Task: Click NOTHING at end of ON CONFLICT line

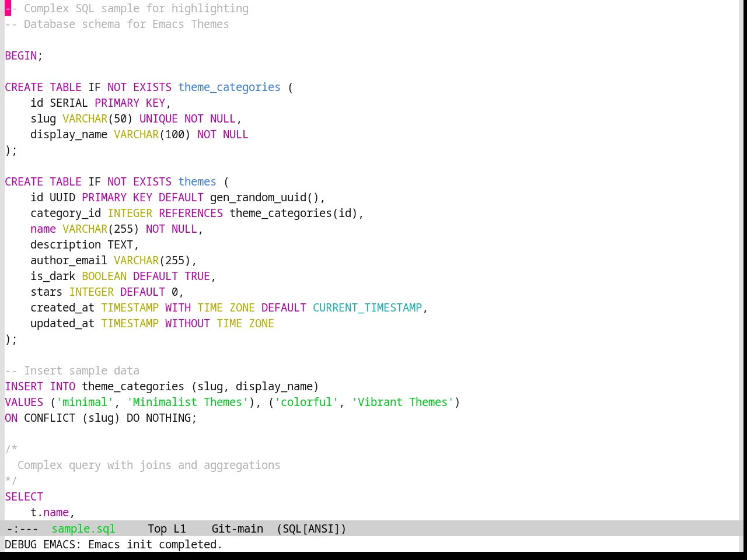Action: (x=168, y=418)
